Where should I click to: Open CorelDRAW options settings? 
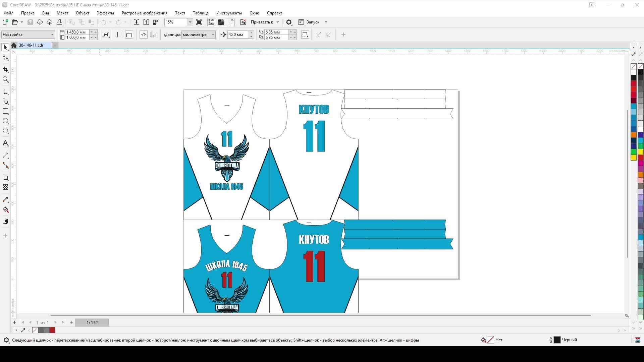(x=289, y=22)
